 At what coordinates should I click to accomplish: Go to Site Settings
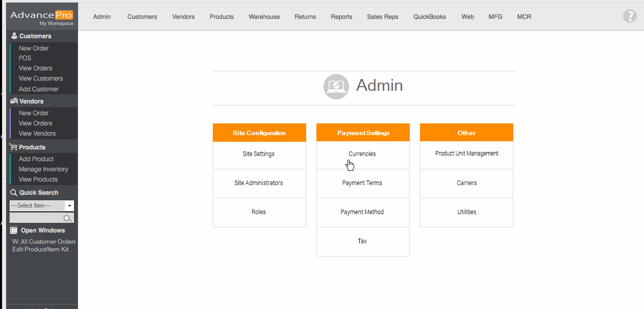point(259,154)
